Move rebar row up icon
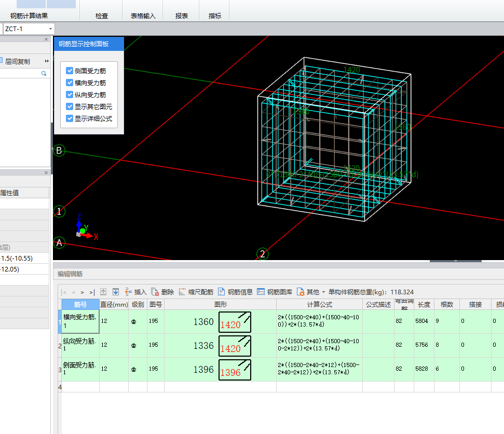This screenshot has width=504, height=434. pos(103,292)
